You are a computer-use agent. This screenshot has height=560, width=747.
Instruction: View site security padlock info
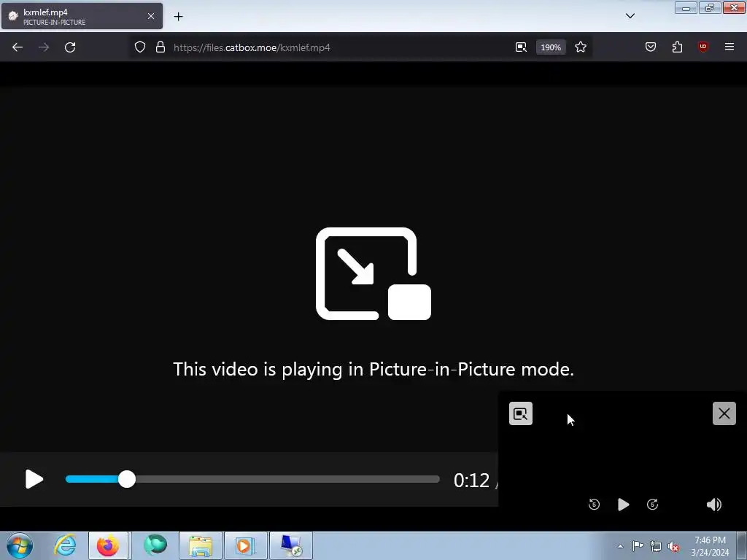pos(160,47)
